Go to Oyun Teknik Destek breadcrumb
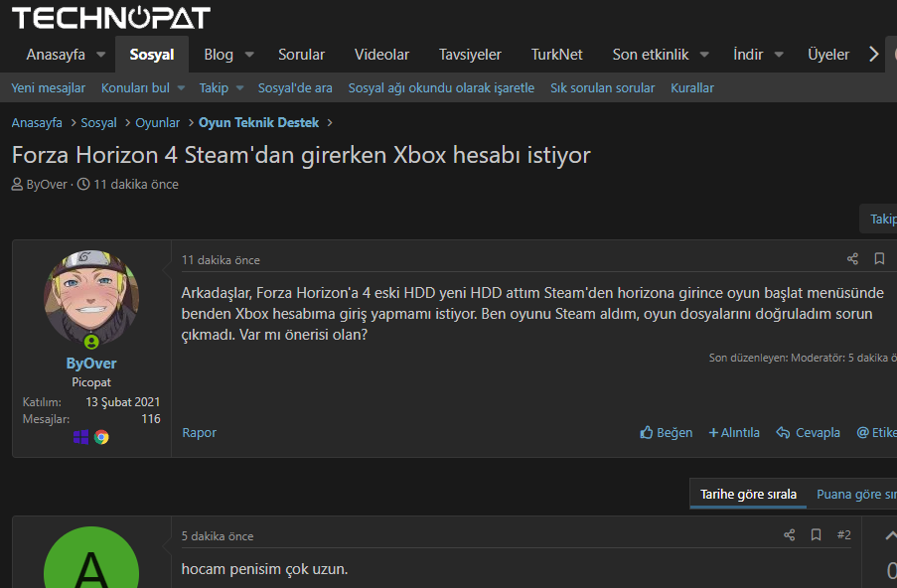Image resolution: width=897 pixels, height=588 pixels. 258,123
